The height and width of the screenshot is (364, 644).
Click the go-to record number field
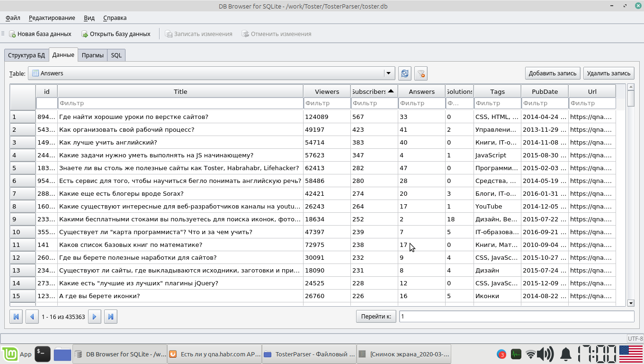(x=517, y=317)
